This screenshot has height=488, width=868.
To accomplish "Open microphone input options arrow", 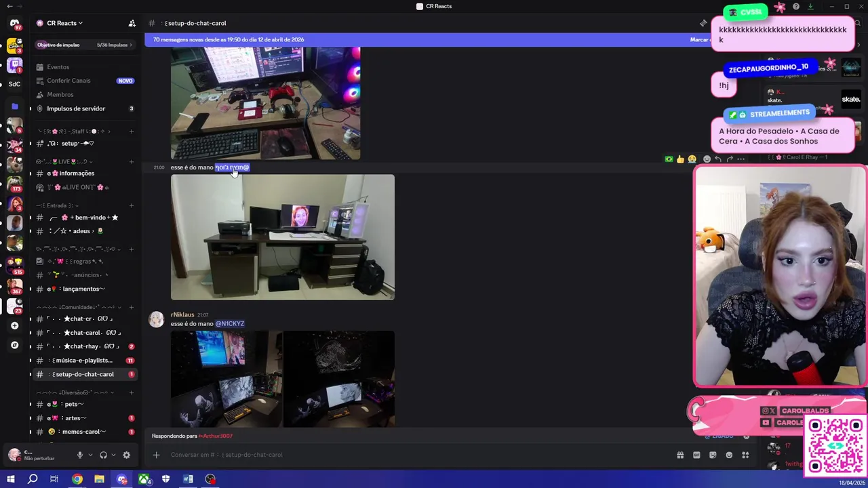I will 90,455.
